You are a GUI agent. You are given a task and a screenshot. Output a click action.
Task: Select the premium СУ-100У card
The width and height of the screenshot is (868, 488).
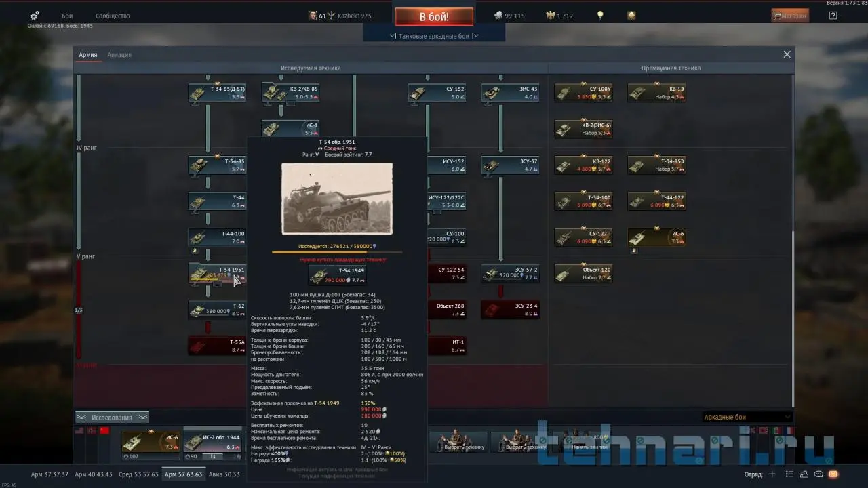583,93
